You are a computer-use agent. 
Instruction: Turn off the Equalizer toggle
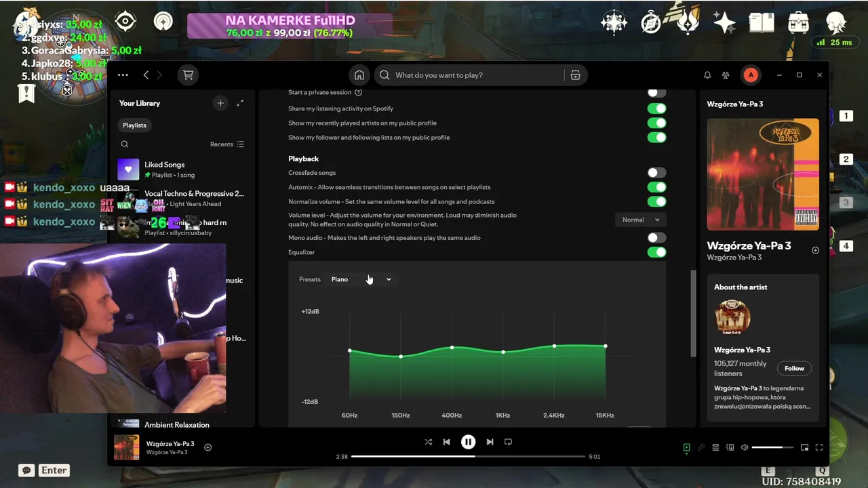coord(656,252)
